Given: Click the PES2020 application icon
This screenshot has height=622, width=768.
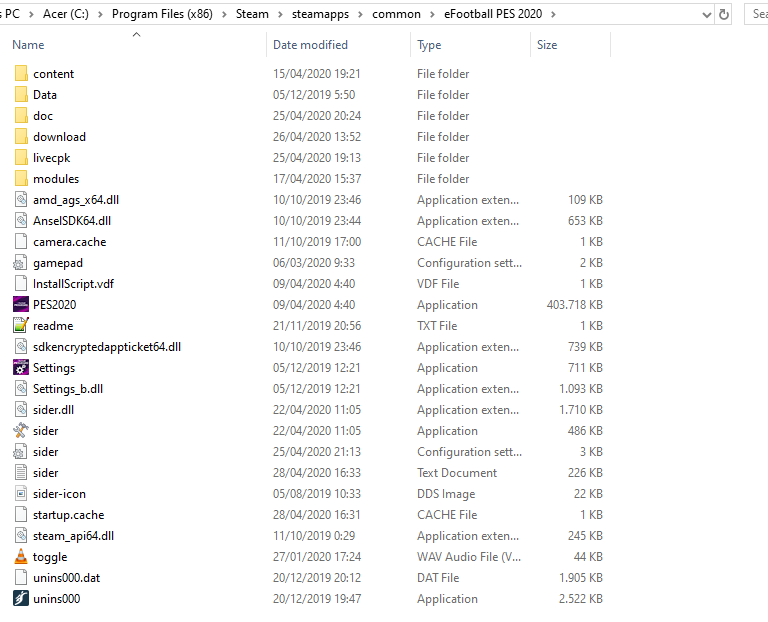Looking at the screenshot, I should [21, 305].
